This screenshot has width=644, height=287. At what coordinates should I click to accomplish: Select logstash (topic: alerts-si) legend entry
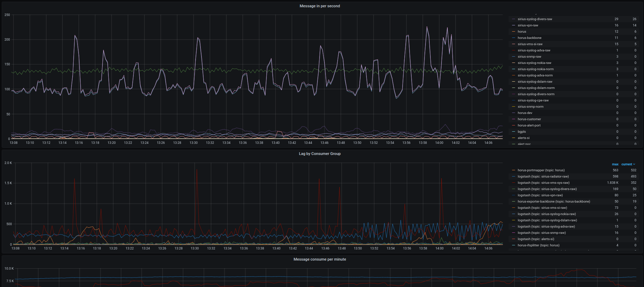click(x=536, y=239)
